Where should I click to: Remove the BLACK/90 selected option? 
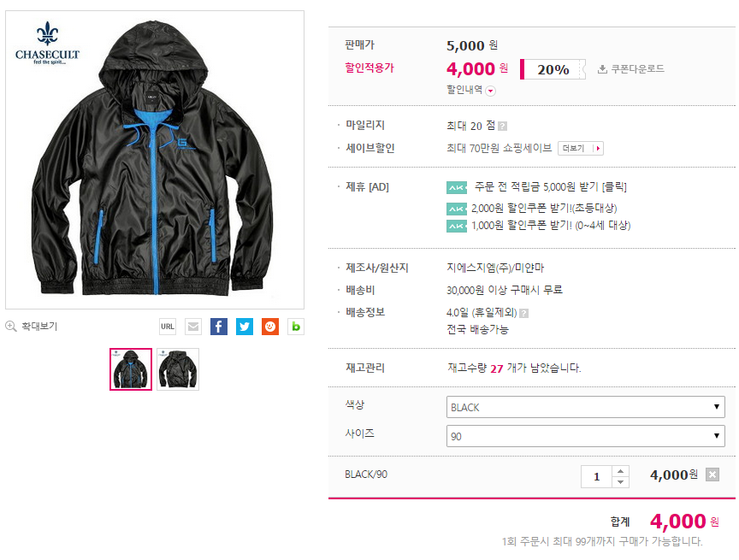coord(713,475)
